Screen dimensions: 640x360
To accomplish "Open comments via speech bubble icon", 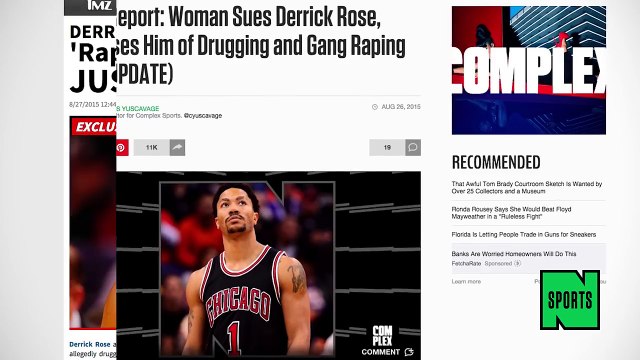I will click(x=413, y=147).
